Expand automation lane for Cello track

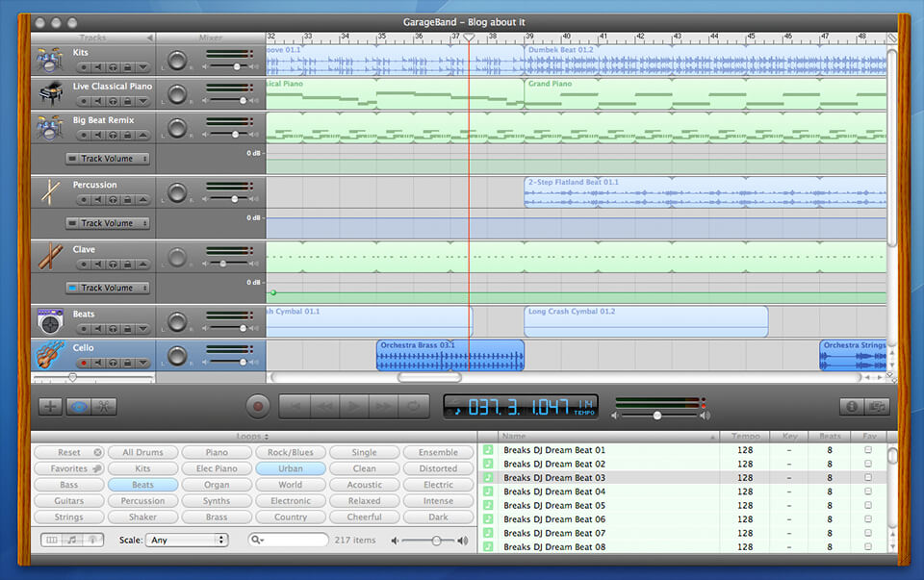(x=142, y=363)
